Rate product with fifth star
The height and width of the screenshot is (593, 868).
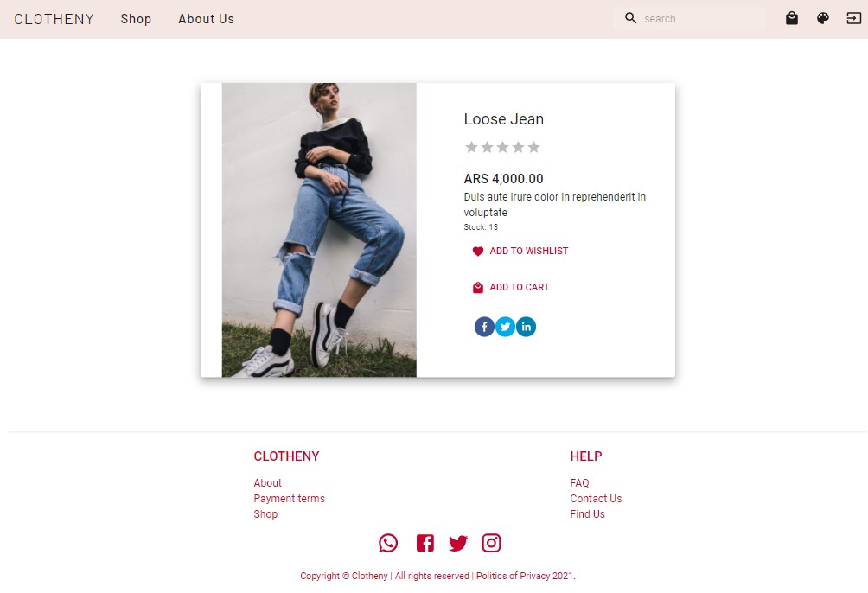click(x=533, y=147)
